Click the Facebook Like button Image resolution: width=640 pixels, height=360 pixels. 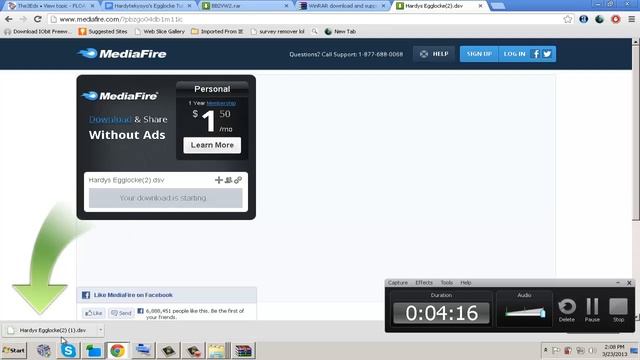[x=93, y=313]
